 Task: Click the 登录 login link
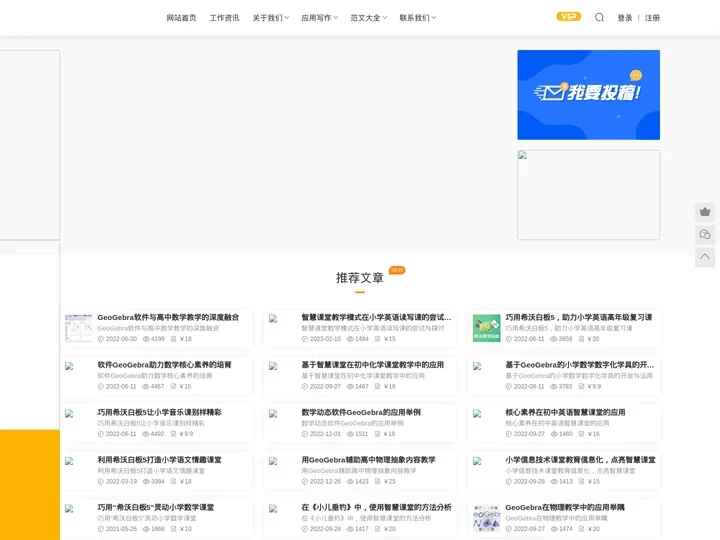(624, 17)
